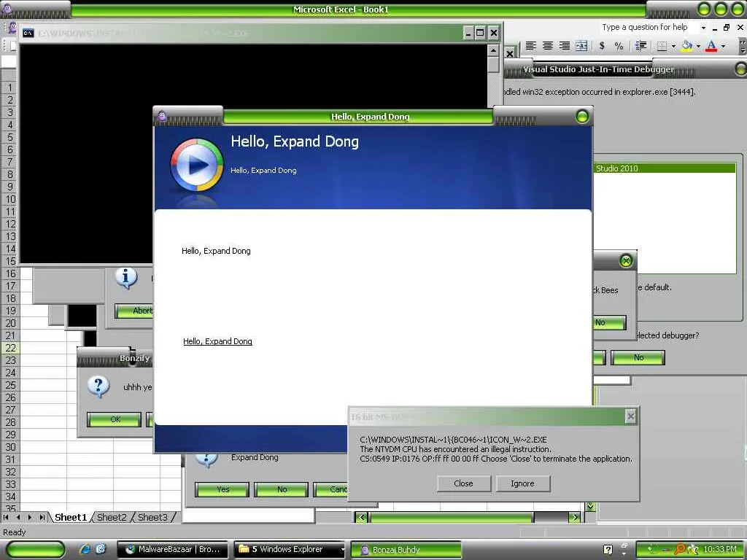Open the Bonzai Buhdy taskbar button
This screenshot has width=747, height=560.
406,550
